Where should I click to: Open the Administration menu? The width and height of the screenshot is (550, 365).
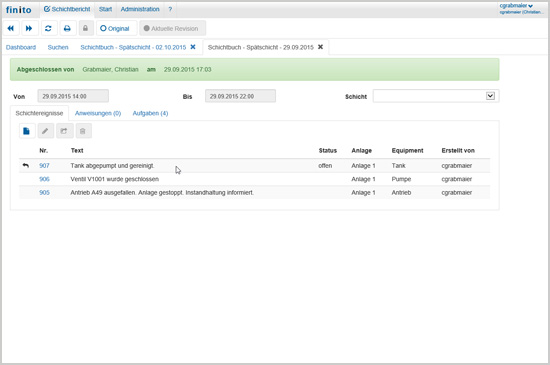(x=140, y=9)
